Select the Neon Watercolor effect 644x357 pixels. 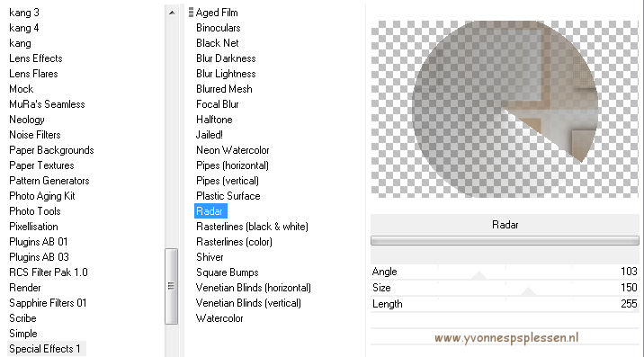(232, 150)
